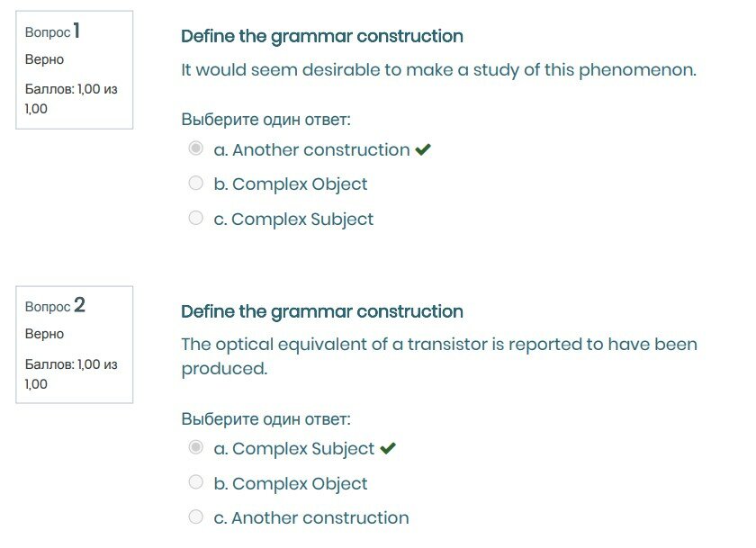Select the "a. Another construction" radio in question 1

pos(195,149)
